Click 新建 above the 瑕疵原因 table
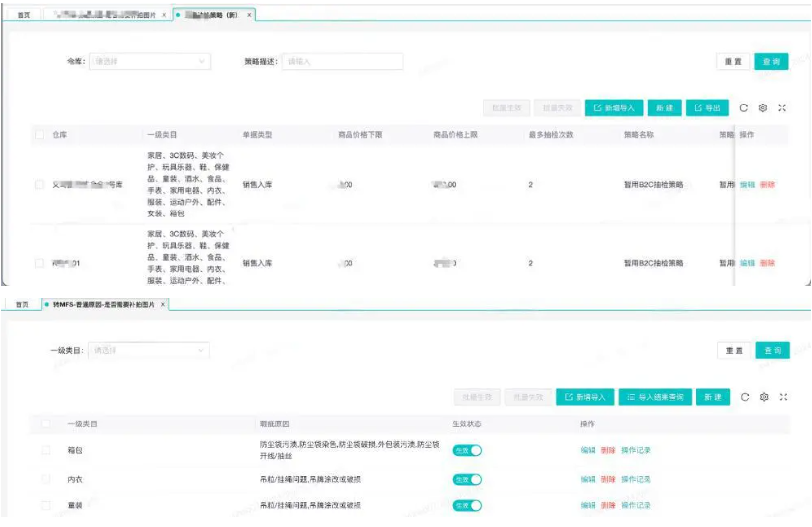The width and height of the screenshot is (812, 527). pos(713,397)
